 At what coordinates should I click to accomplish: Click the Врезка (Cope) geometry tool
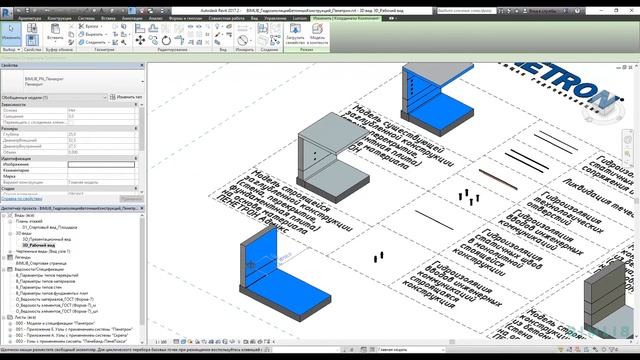pyautogui.click(x=89, y=26)
